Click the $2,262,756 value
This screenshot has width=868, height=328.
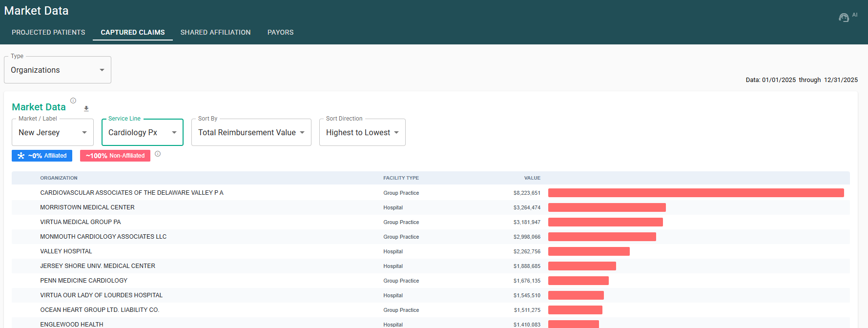pos(527,251)
